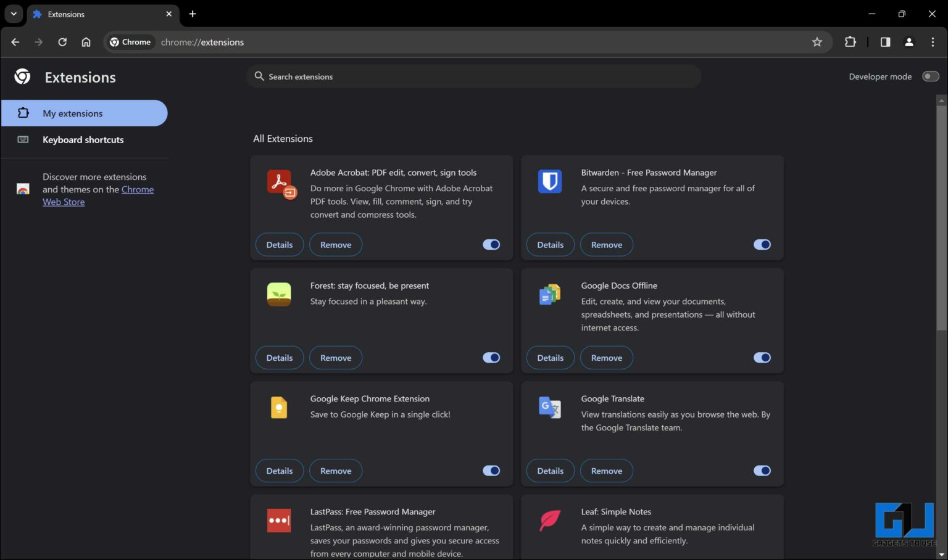Click the Leaf Simple Notes icon
Viewport: 948px width, 560px height.
[x=549, y=520]
